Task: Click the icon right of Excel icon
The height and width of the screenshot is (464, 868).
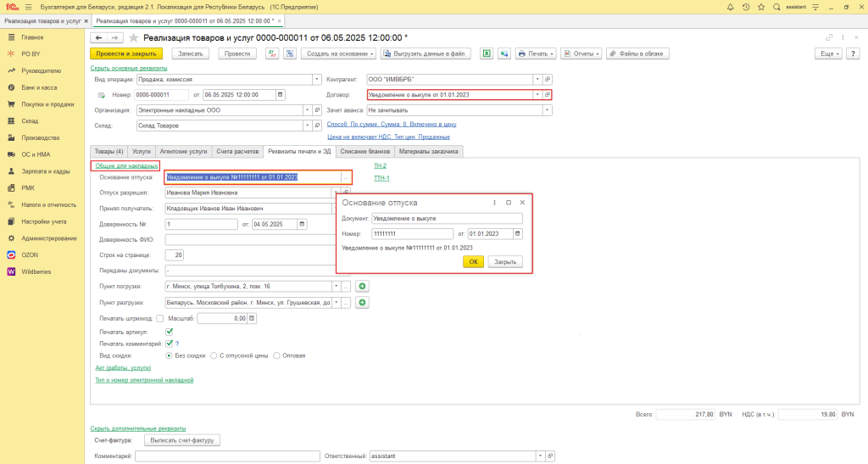Action: (504, 53)
